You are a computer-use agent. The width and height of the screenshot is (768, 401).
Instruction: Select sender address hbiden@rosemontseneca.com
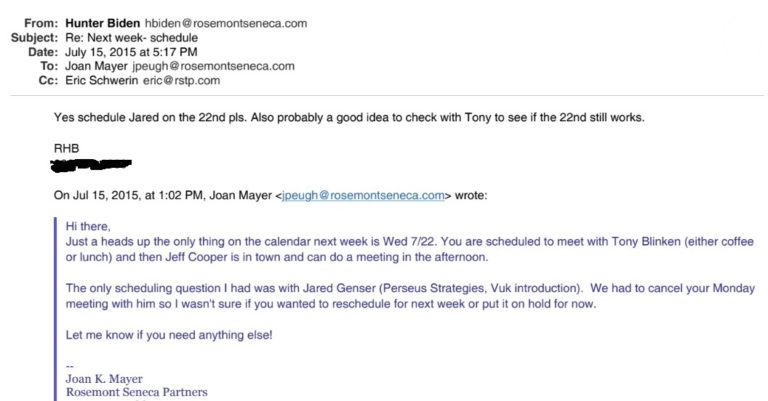[226, 24]
